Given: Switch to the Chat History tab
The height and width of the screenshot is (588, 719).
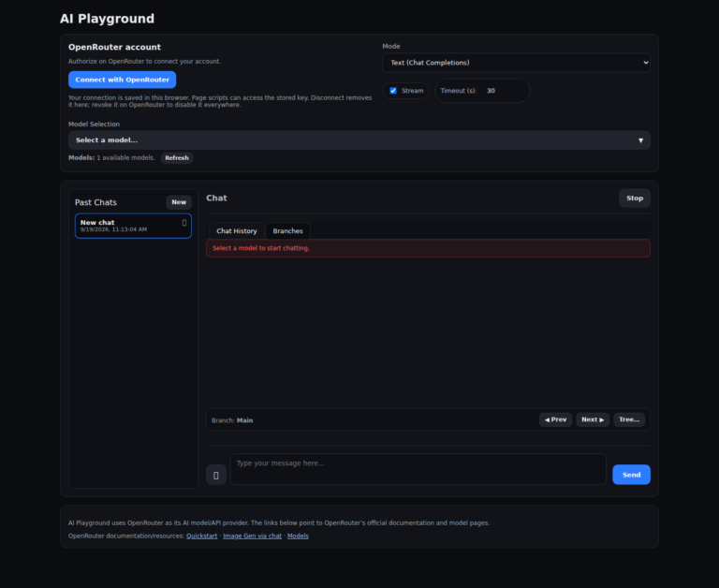Looking at the screenshot, I should (x=237, y=230).
